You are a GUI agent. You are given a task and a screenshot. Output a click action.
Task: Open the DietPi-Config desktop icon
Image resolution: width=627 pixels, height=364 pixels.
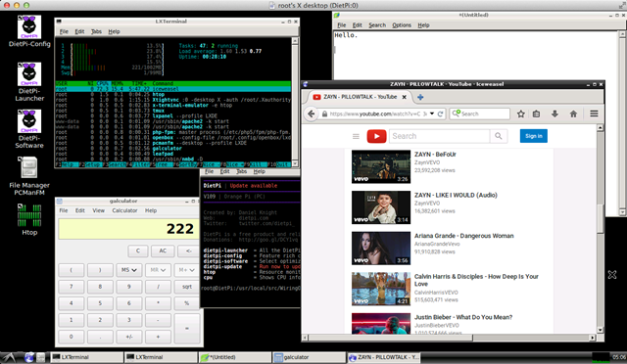click(x=29, y=31)
